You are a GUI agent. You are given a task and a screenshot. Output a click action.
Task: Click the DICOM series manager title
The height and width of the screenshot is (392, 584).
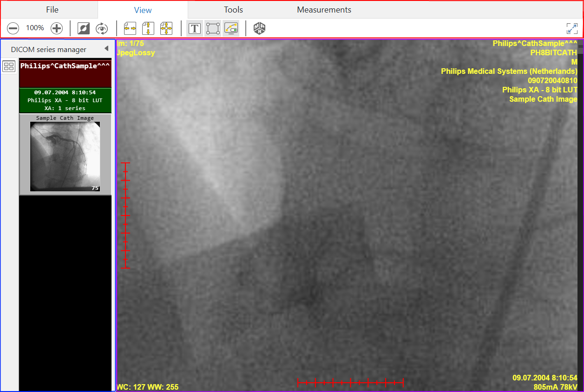(49, 50)
